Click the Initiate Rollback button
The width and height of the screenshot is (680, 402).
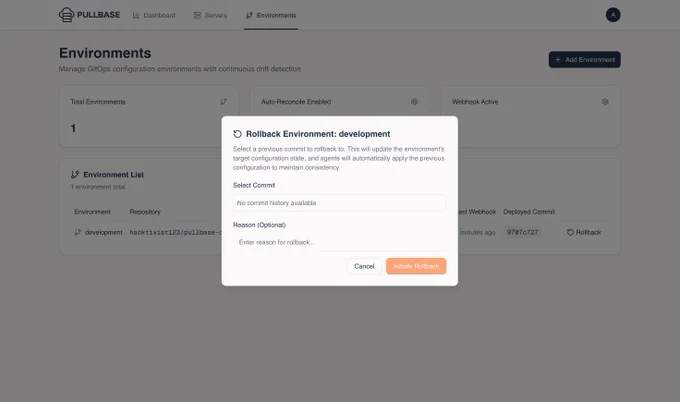tap(416, 266)
